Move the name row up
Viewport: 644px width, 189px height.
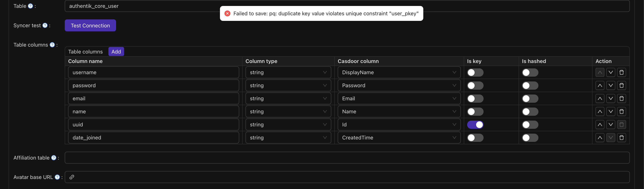[600, 112]
